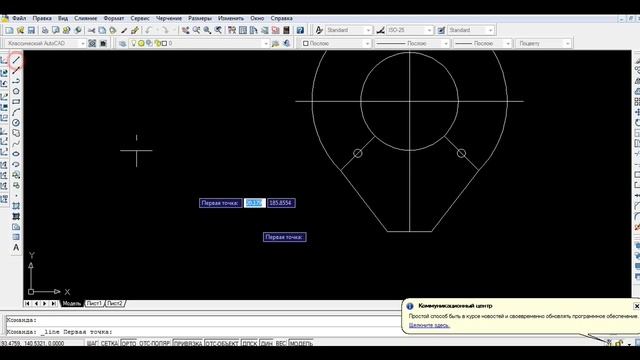
Task: Toggle СЕТКА grid display
Action: [x=109, y=343]
